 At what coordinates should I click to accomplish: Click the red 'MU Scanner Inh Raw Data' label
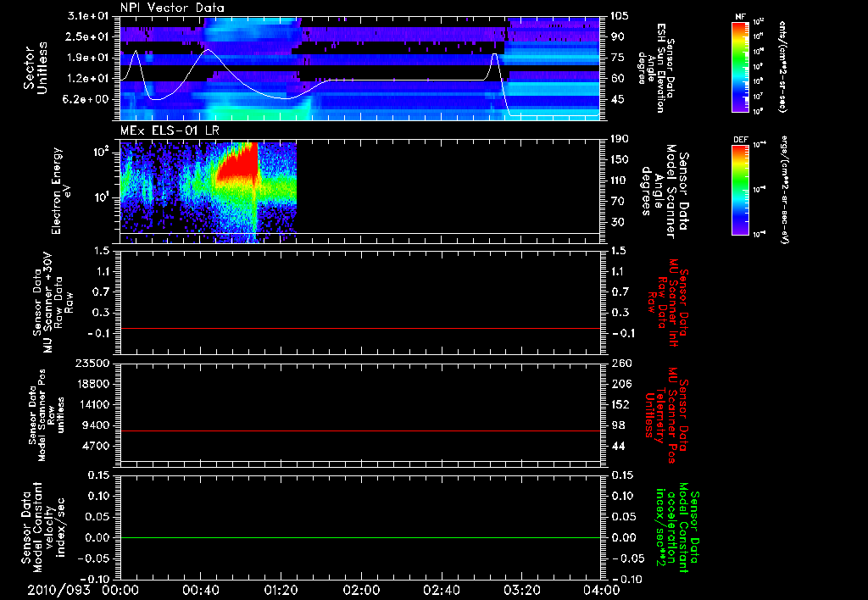668,303
